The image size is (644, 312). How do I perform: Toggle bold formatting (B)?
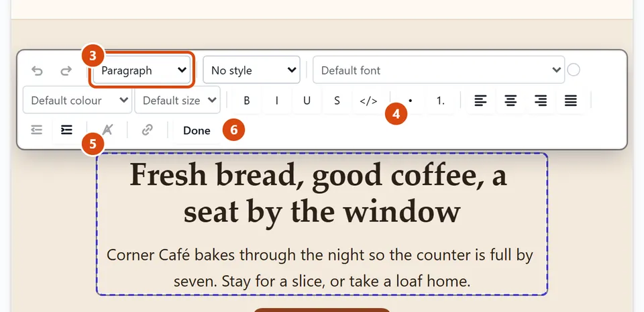[x=246, y=101]
